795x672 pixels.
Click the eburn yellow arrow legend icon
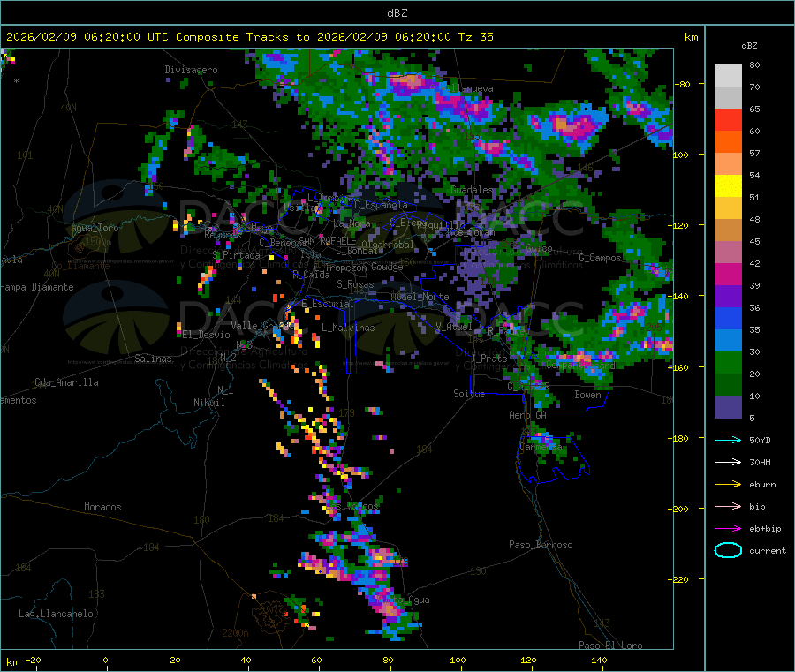[728, 485]
